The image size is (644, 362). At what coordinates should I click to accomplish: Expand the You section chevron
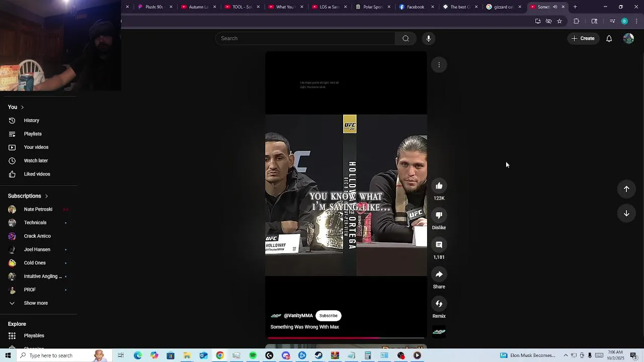coord(22,107)
